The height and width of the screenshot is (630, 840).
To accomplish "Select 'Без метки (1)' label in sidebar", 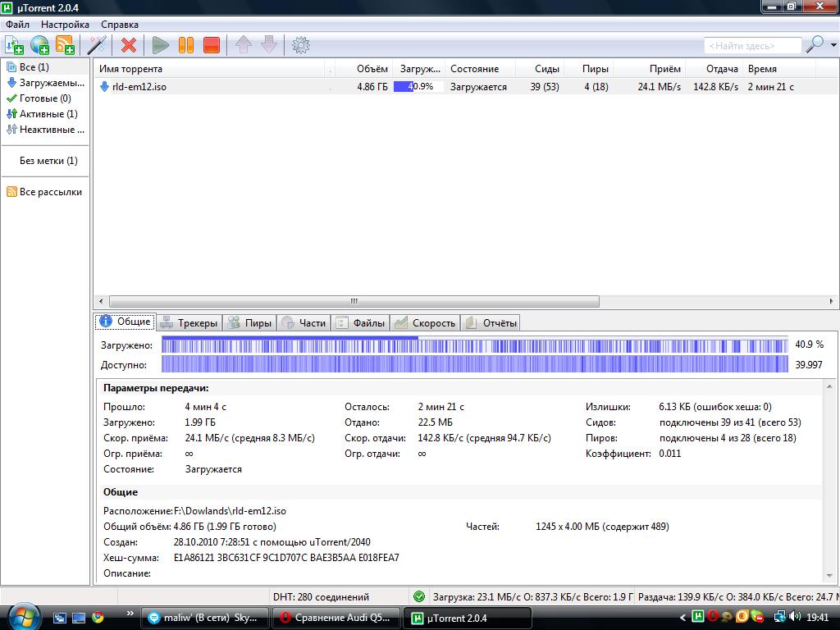I will [48, 160].
